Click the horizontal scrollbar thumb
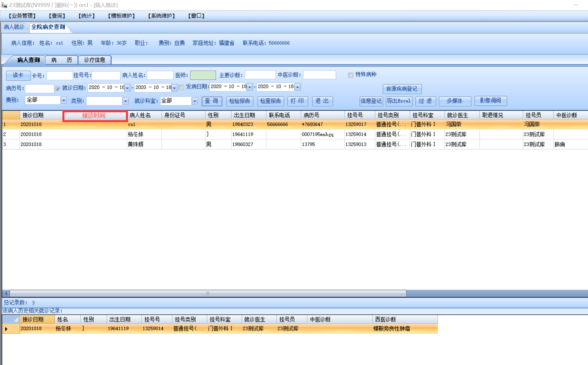 pos(208,293)
